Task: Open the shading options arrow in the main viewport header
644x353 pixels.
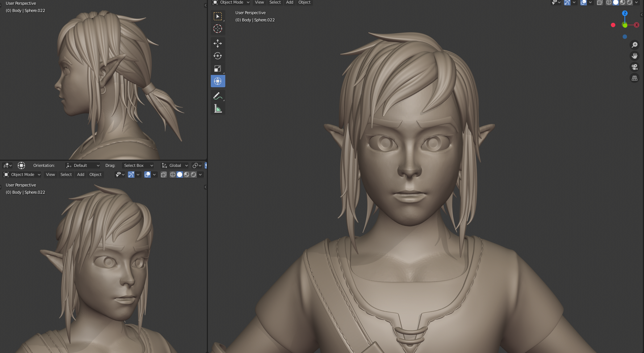Action: (636, 3)
